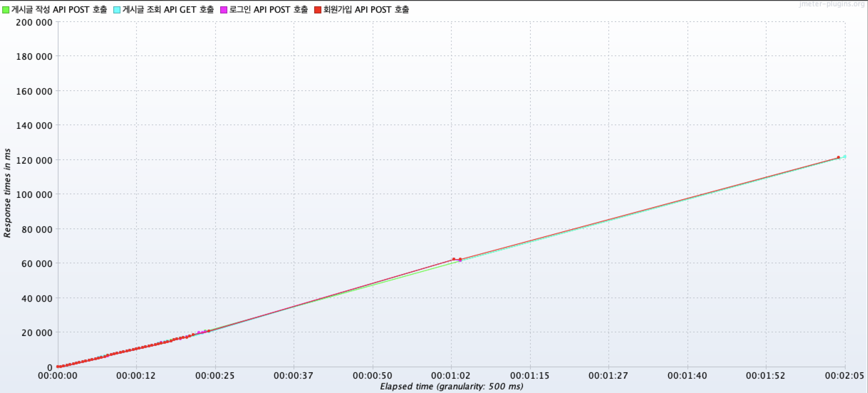Click the 100 000 y-axis tick label

tap(34, 195)
